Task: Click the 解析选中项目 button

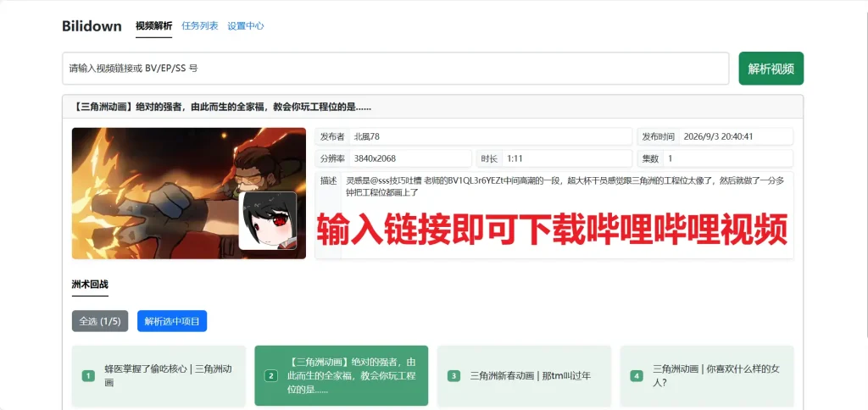Action: click(172, 321)
